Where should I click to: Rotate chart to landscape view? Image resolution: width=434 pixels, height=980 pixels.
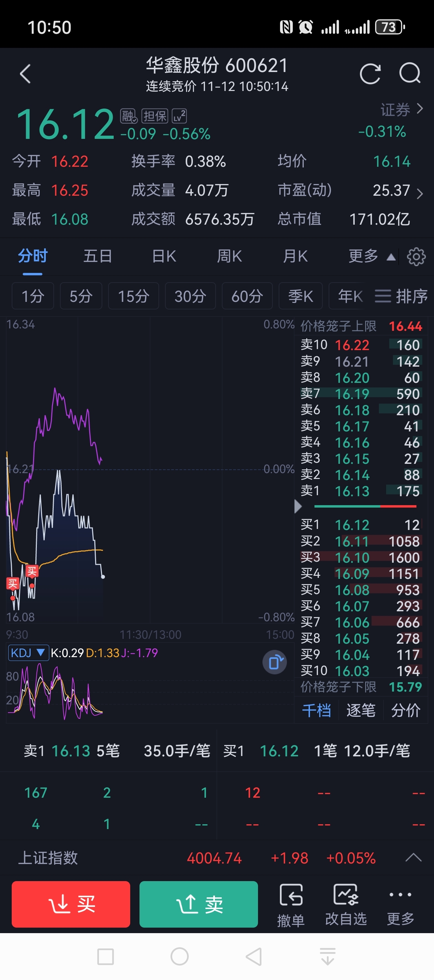(275, 662)
